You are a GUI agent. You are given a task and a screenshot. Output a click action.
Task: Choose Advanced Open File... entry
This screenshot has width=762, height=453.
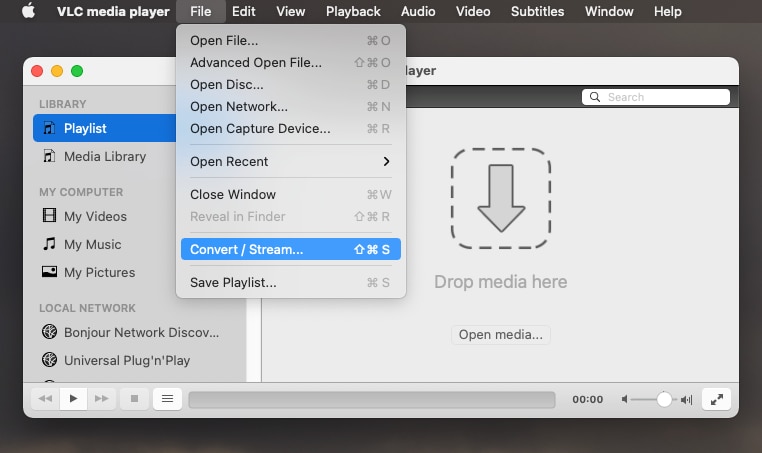coord(291,62)
